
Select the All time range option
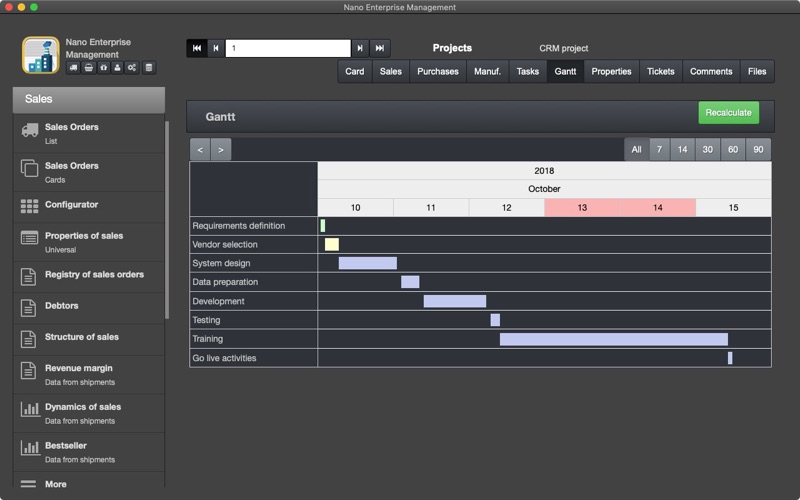[636, 149]
